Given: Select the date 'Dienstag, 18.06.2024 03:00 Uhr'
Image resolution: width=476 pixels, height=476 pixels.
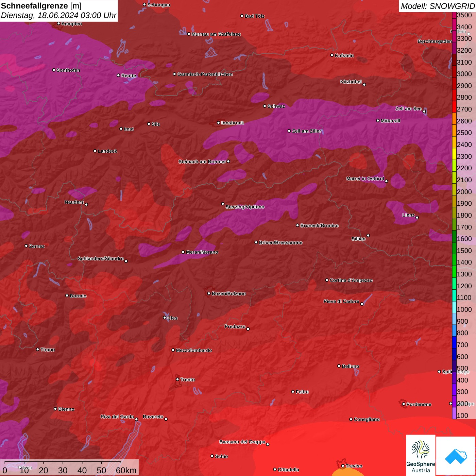Looking at the screenshot, I should pos(59,15).
